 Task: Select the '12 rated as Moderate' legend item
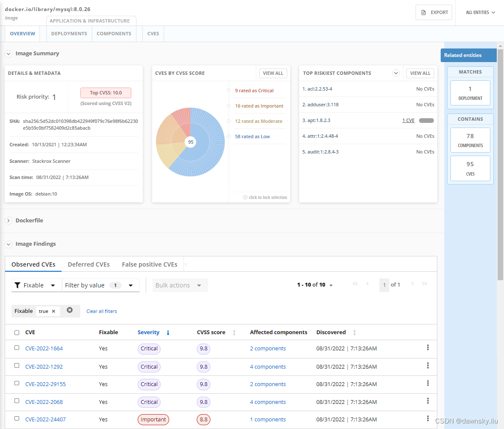[x=258, y=121]
